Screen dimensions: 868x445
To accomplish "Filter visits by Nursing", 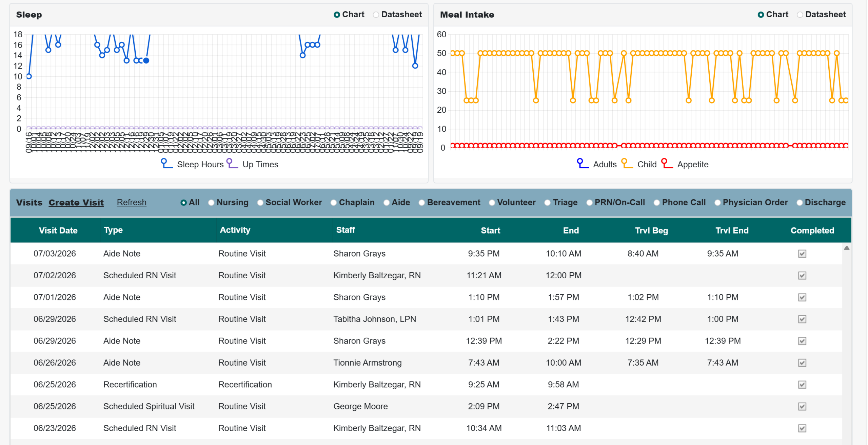I will tap(211, 203).
